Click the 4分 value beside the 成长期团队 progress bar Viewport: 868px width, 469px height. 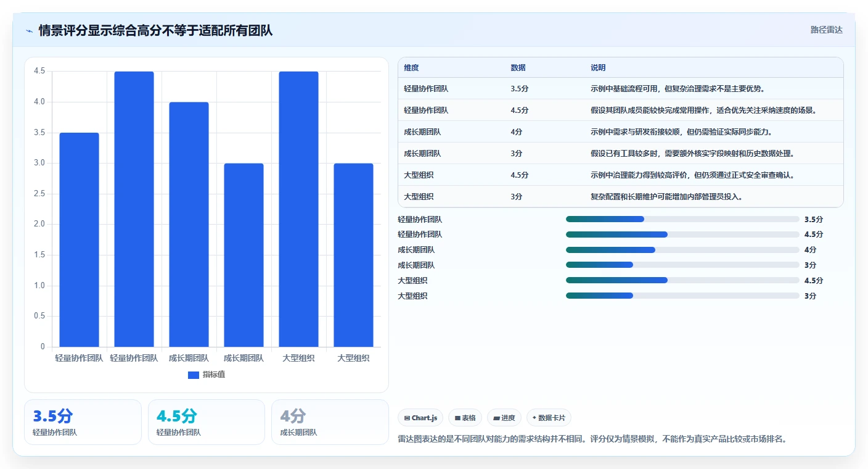pyautogui.click(x=811, y=250)
